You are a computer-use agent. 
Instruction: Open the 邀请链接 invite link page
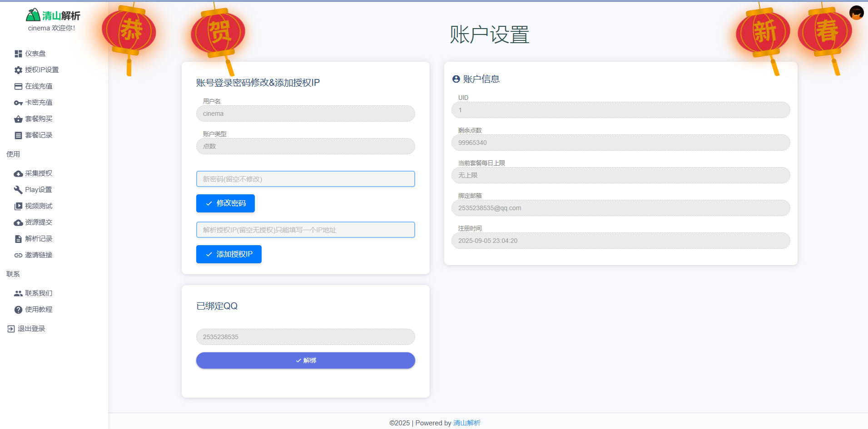point(39,255)
